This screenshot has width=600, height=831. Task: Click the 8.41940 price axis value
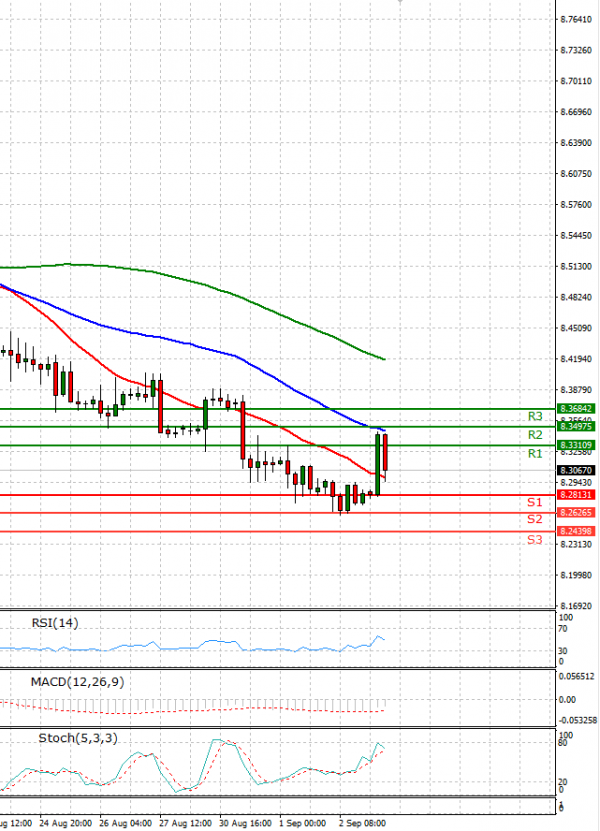tap(576, 359)
